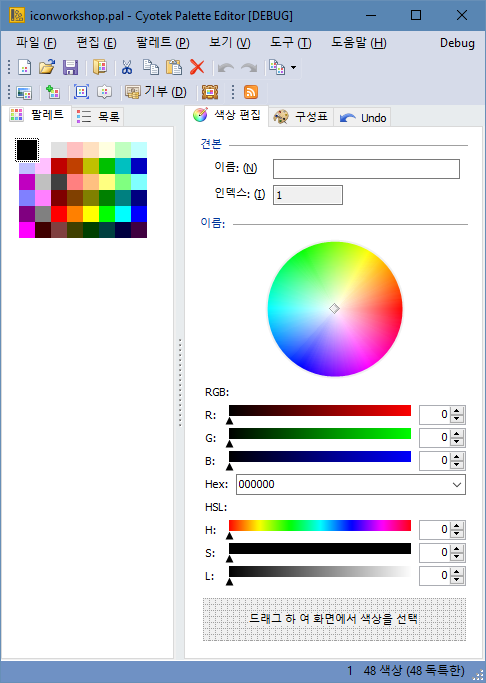Switch to the Undo tab
This screenshot has width=486, height=683.
[x=362, y=118]
